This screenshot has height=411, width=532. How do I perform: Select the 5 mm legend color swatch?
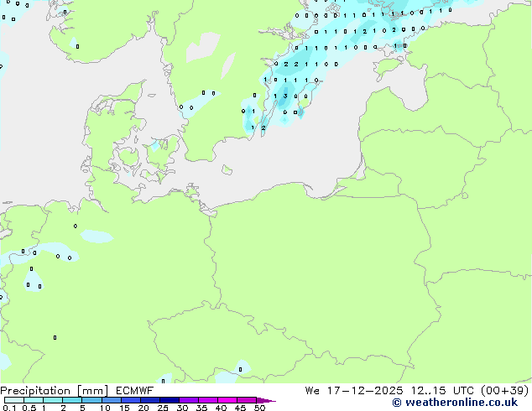point(91,400)
